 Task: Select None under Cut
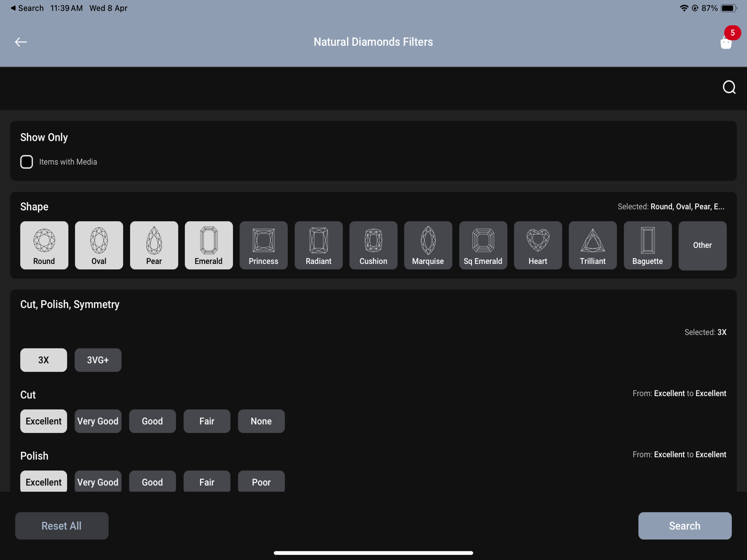261,421
